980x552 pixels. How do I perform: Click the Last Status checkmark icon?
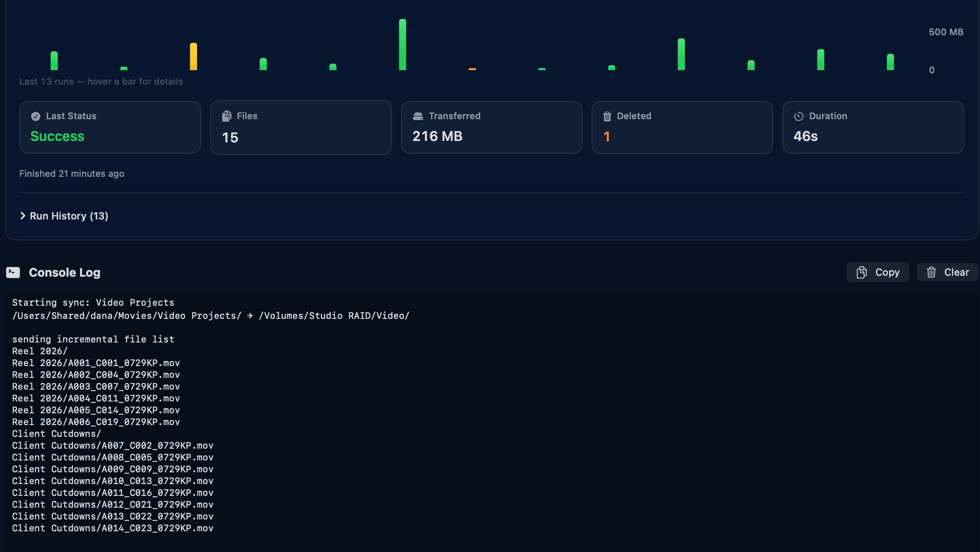pos(36,116)
